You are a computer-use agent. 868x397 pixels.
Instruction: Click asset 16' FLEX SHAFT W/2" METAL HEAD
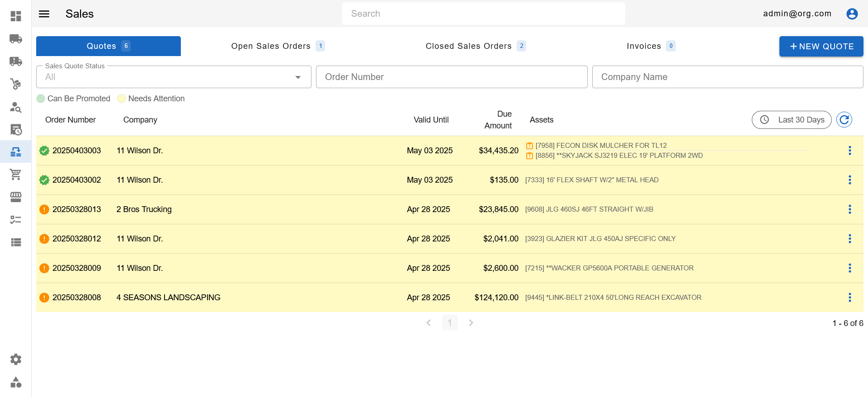592,180
